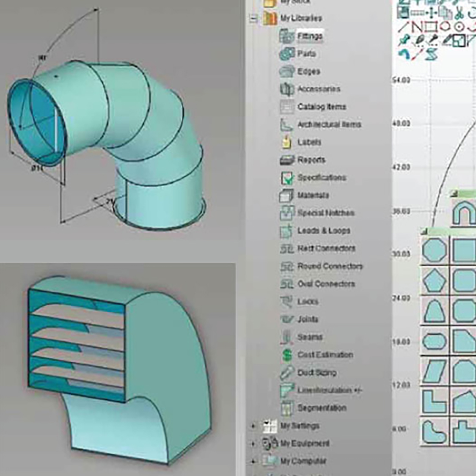Select the My Equipment folder
476x476 pixels.
[x=296, y=443]
